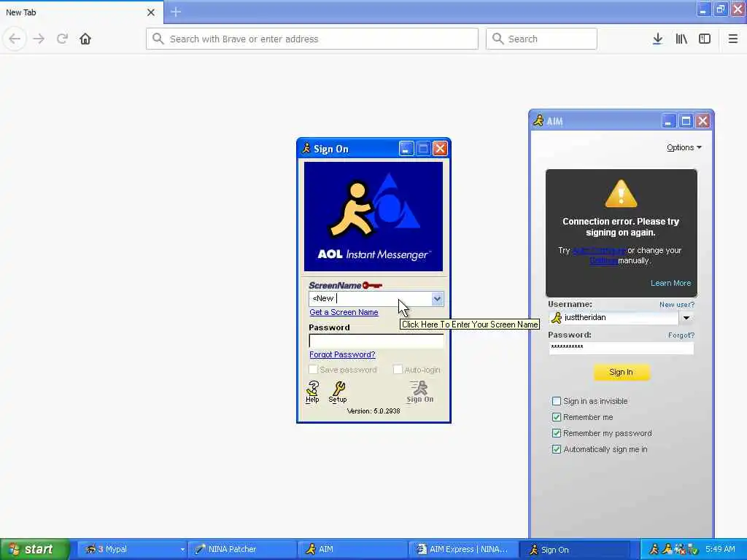Viewport: 747px width, 560px height.
Task: Click the ScreenName text field
Action: [370, 298]
